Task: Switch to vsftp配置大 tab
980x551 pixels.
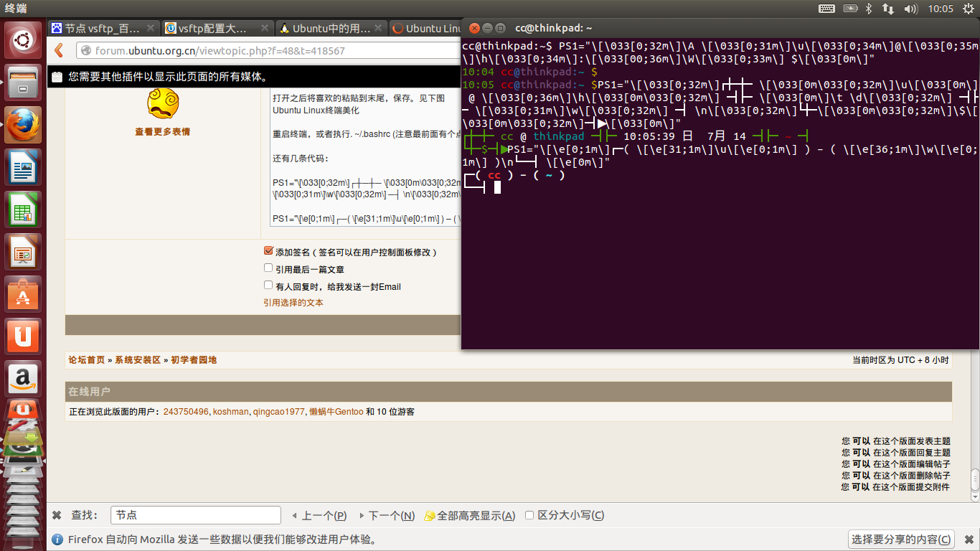Action: click(217, 29)
